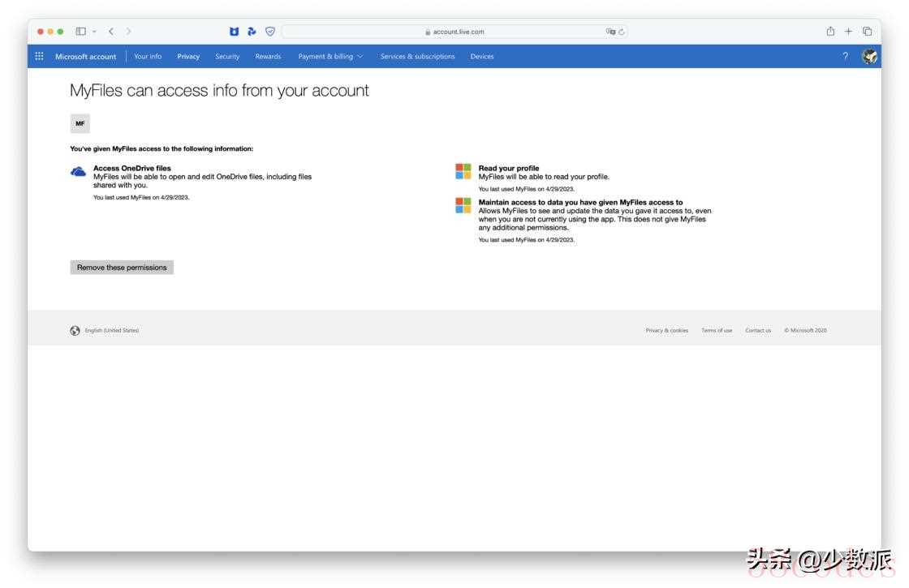The width and height of the screenshot is (909, 588).
Task: Select the 'Maintain access to data' heading text
Action: pyautogui.click(x=580, y=202)
